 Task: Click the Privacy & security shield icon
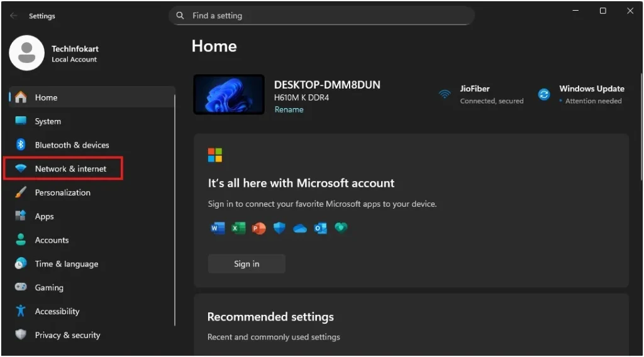[21, 334]
